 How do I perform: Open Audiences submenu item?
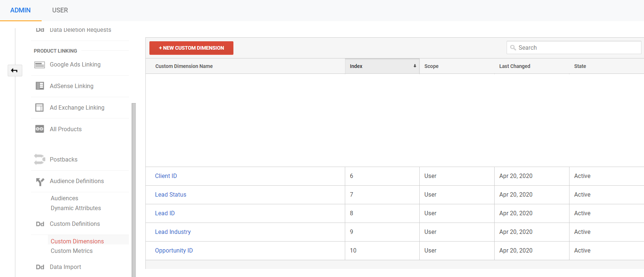(x=64, y=198)
